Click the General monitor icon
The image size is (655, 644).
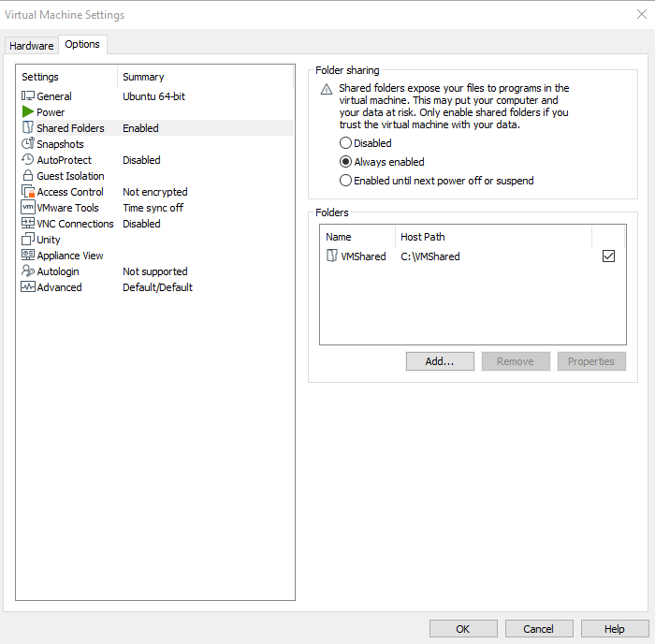27,96
